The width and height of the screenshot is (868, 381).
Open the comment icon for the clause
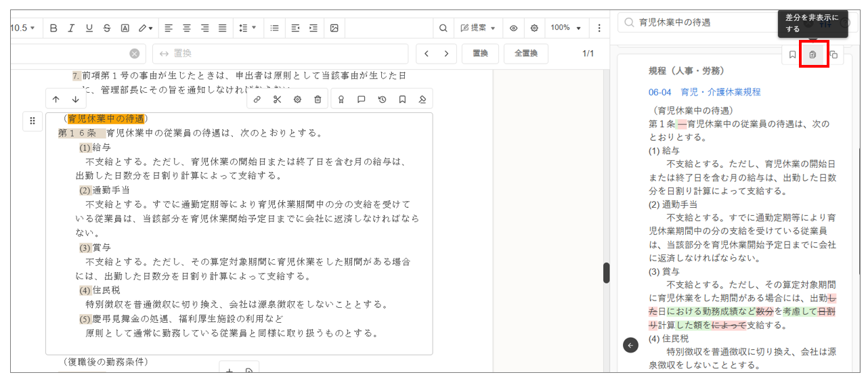click(362, 99)
